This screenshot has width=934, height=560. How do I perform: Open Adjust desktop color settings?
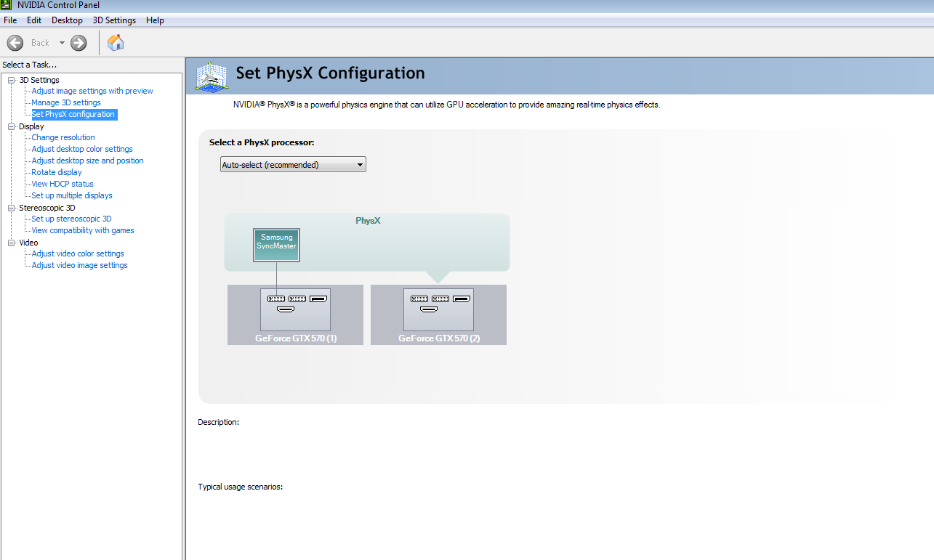[x=82, y=149]
